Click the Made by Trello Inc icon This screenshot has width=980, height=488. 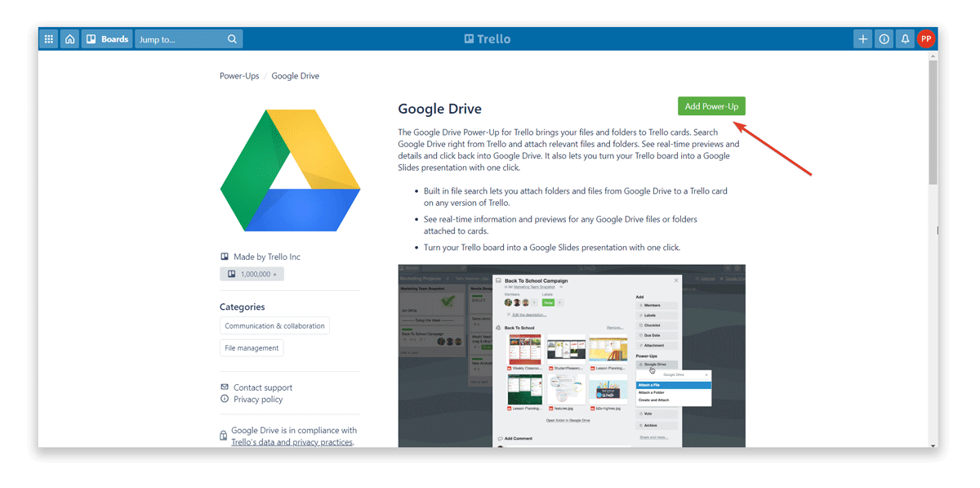225,257
